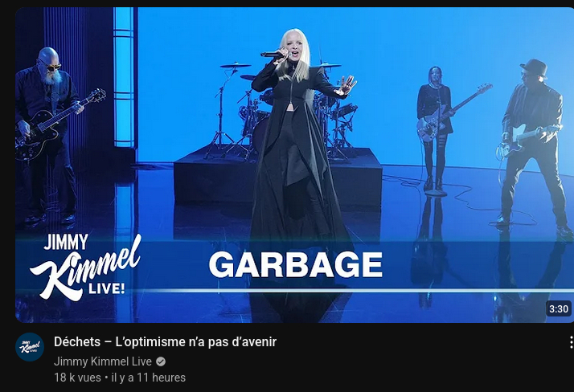Open the Jimmy Kimmel Live channel avatar
The height and width of the screenshot is (392, 574).
point(30,347)
